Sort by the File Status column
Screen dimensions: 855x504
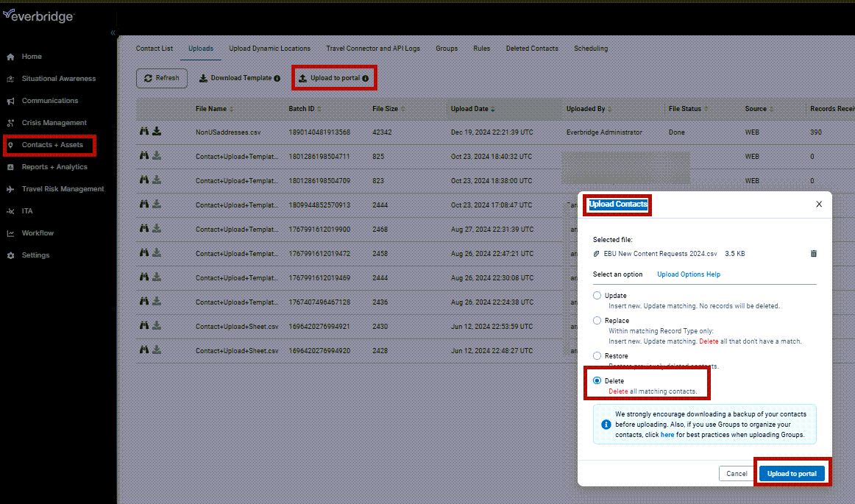[x=688, y=109]
